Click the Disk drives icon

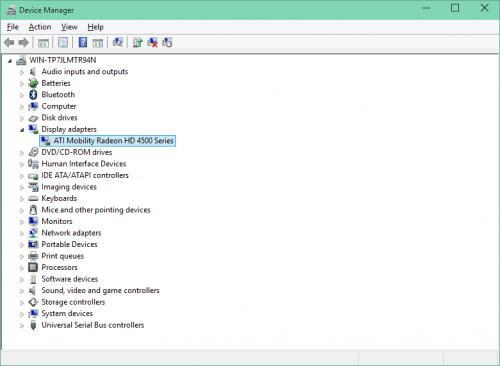(33, 118)
